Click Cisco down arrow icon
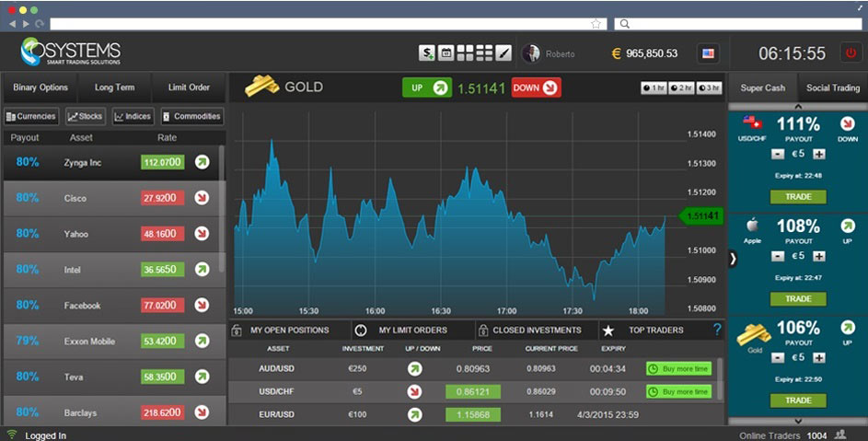This screenshot has height=441, width=868. (x=203, y=198)
